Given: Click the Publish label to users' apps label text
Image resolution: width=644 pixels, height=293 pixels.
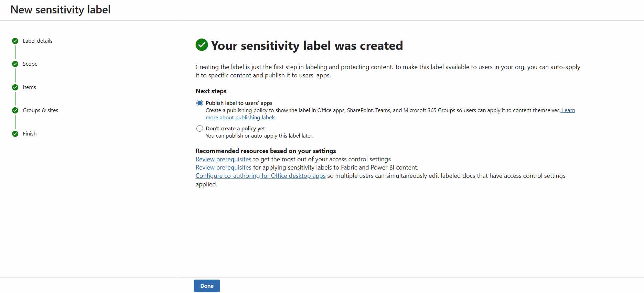Looking at the screenshot, I should point(239,103).
